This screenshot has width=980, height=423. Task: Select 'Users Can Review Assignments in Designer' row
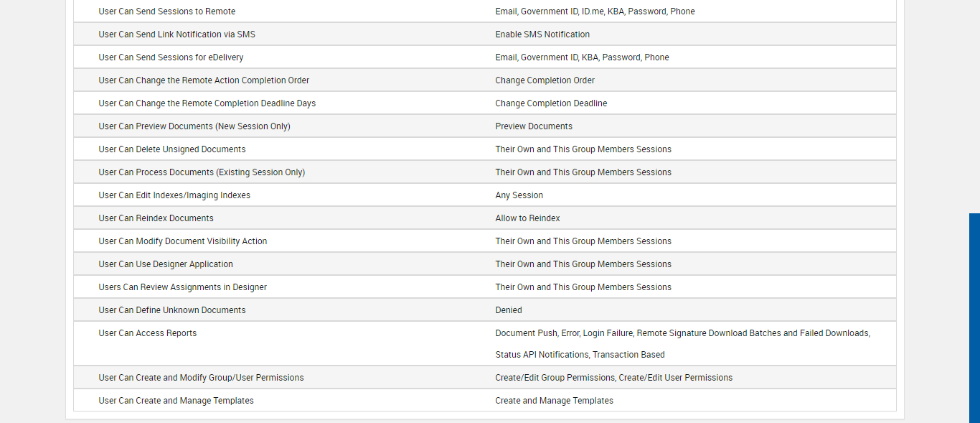pos(182,287)
